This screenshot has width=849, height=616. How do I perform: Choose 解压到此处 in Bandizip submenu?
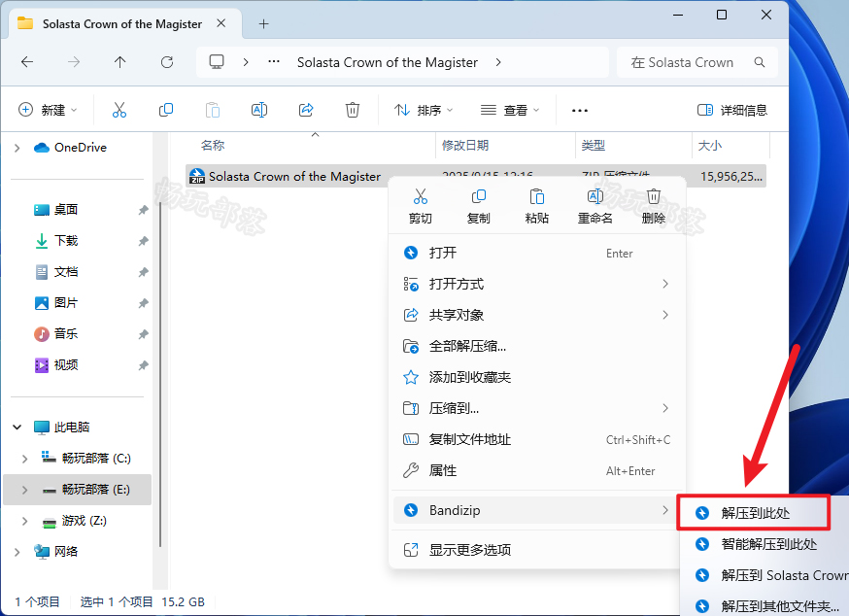click(754, 512)
